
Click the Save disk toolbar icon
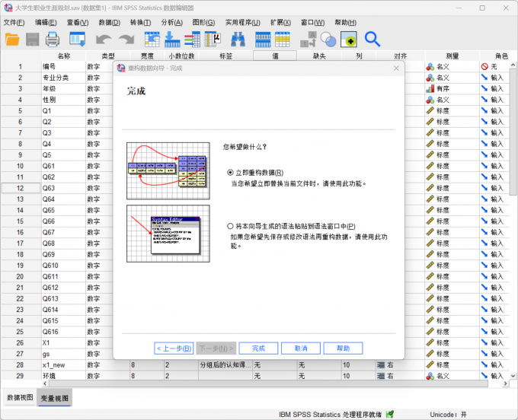pyautogui.click(x=32, y=40)
